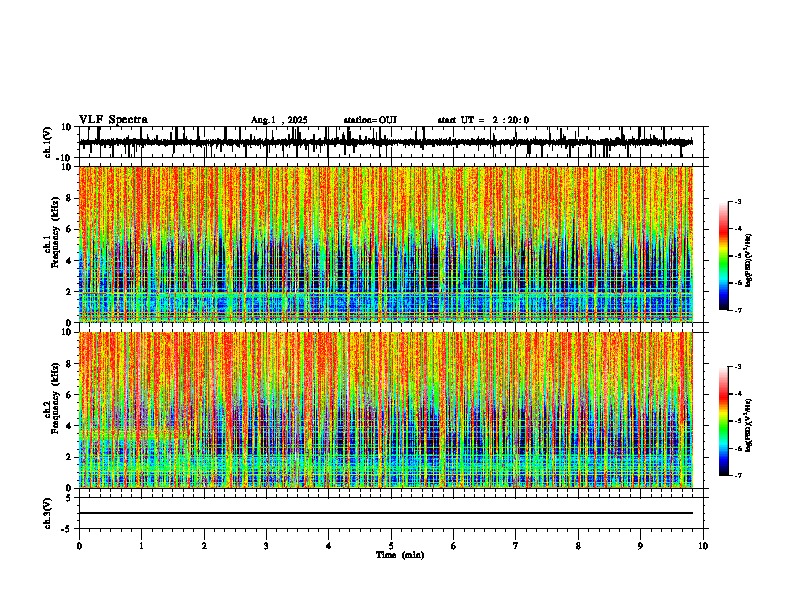This screenshot has height=612, width=792.
Task: Click the ch.1 voltage waveform trace
Action: click(386, 142)
